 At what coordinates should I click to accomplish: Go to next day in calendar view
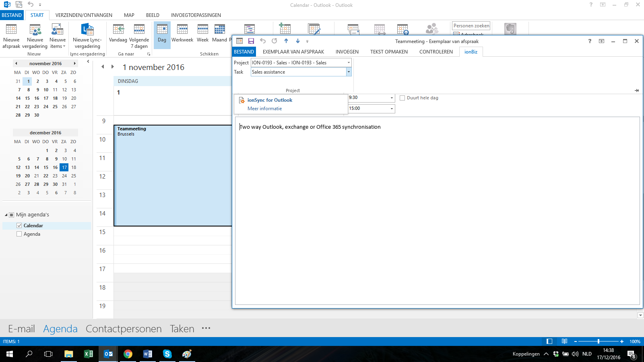tap(113, 67)
